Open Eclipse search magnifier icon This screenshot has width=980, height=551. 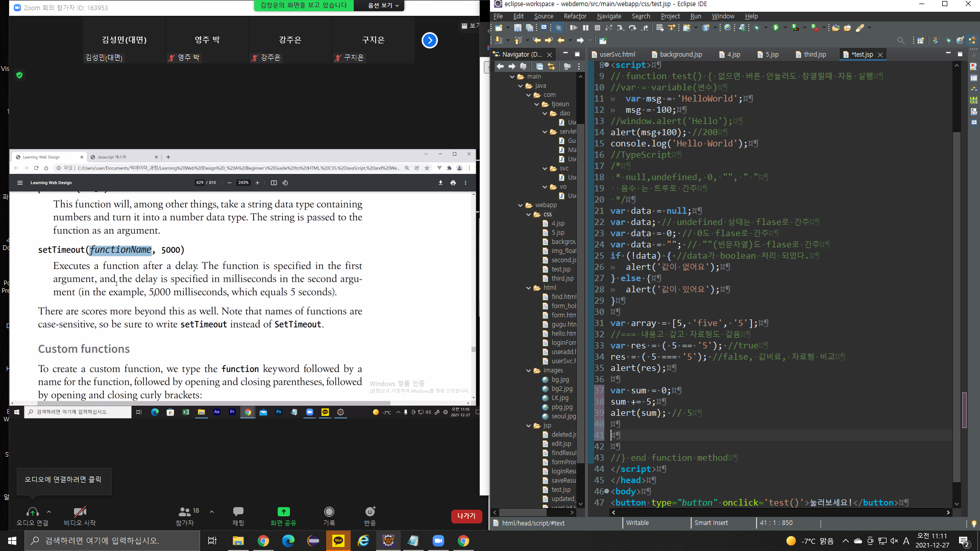900,40
